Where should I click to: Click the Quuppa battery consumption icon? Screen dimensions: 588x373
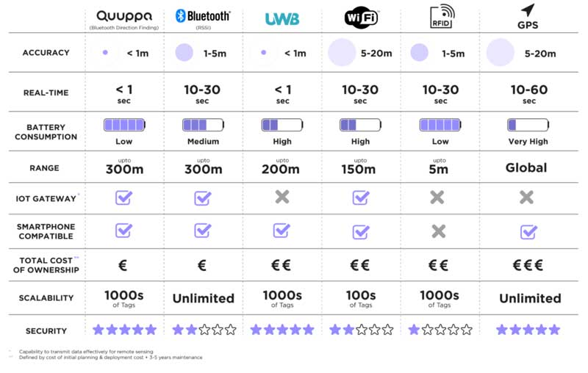123,125
